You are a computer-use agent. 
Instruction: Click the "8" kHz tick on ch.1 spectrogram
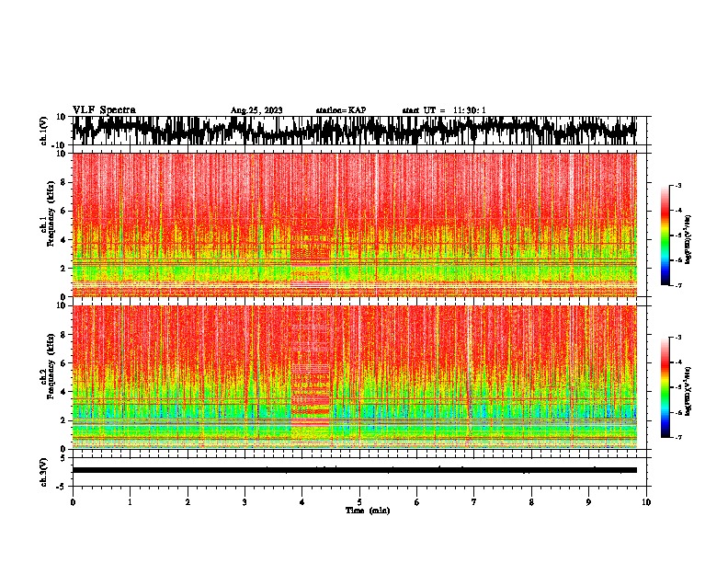pyautogui.click(x=63, y=182)
